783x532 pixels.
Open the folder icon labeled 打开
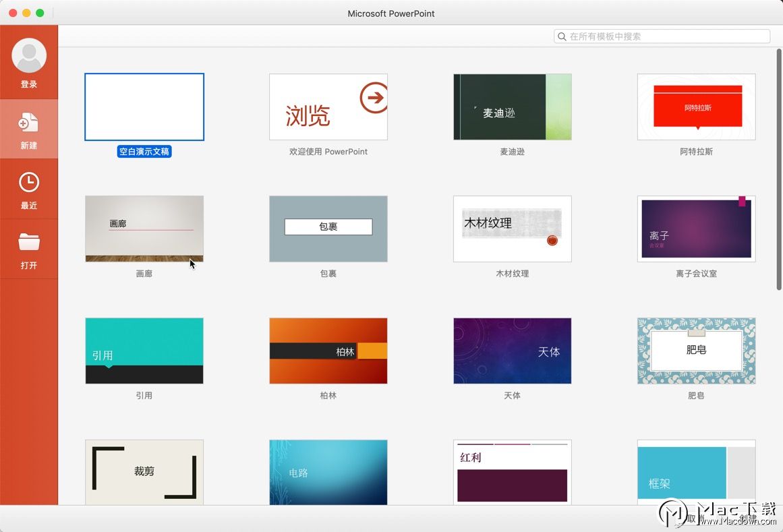(x=29, y=242)
